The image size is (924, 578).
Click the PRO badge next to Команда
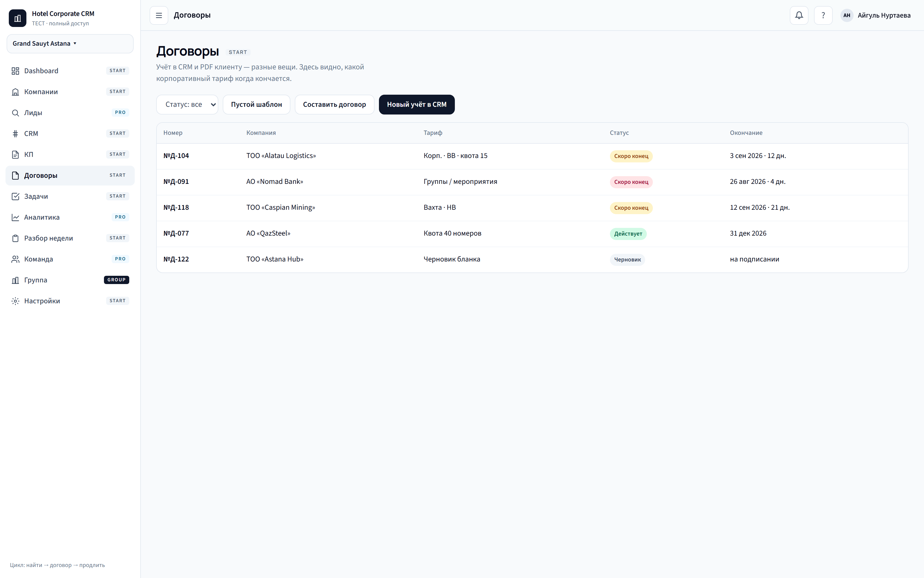[120, 259]
